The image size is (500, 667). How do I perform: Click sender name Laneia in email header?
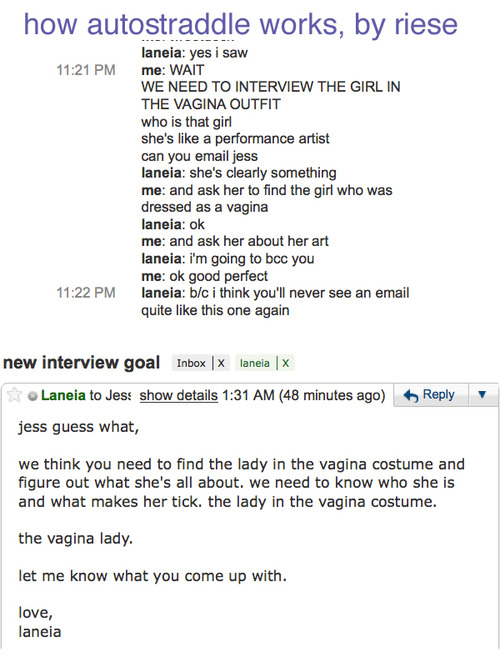point(63,395)
